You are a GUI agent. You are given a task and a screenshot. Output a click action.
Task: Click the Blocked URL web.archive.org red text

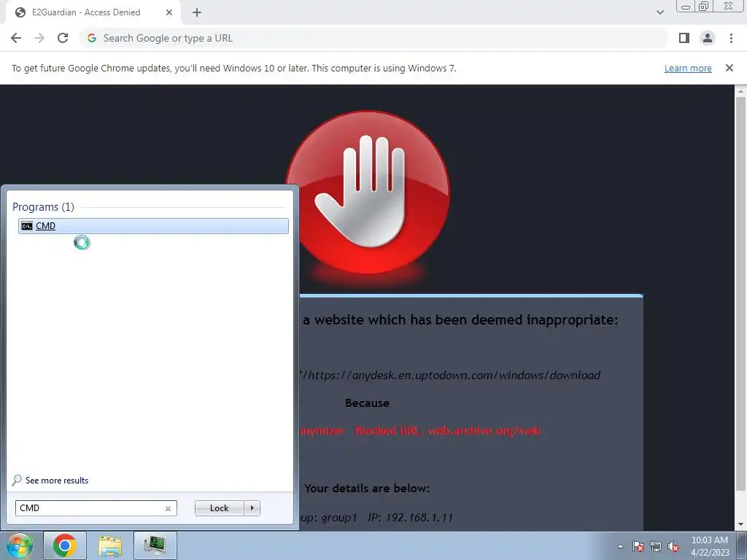[448, 431]
